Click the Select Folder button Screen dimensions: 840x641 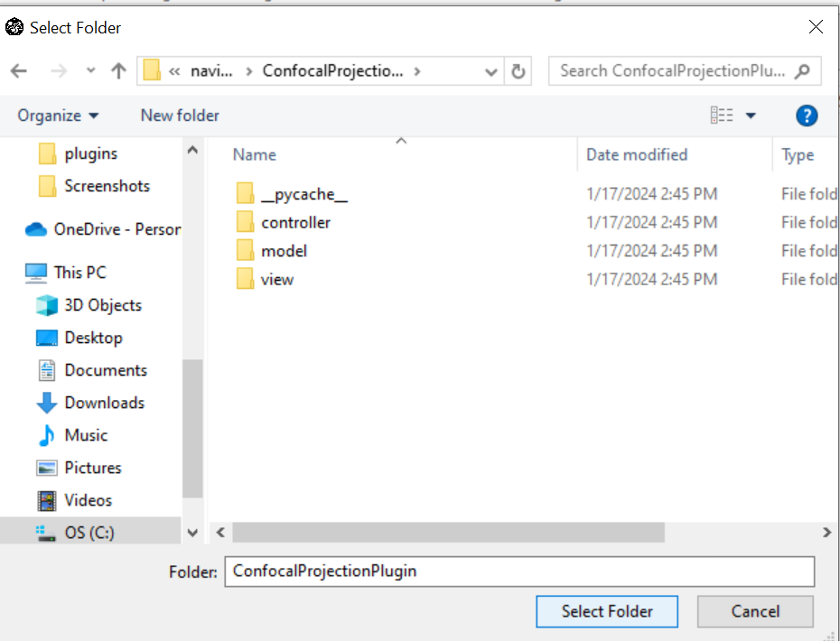[606, 611]
